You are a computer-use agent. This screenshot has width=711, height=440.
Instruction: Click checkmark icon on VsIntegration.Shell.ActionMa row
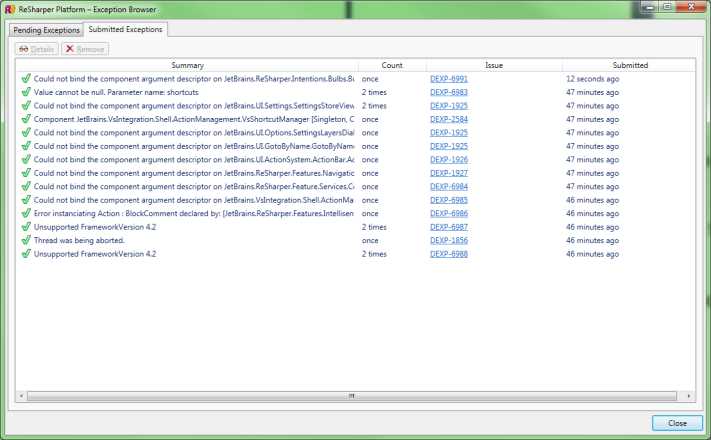click(26, 200)
